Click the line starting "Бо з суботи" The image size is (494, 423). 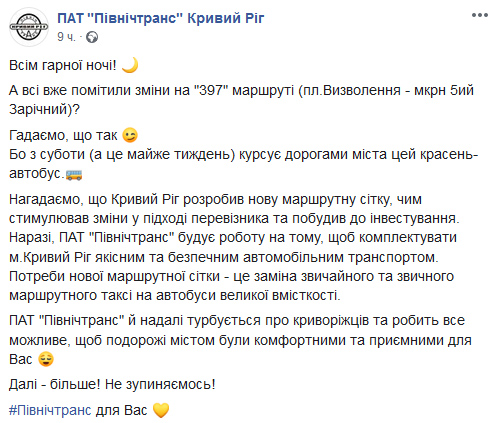pyautogui.click(x=244, y=164)
